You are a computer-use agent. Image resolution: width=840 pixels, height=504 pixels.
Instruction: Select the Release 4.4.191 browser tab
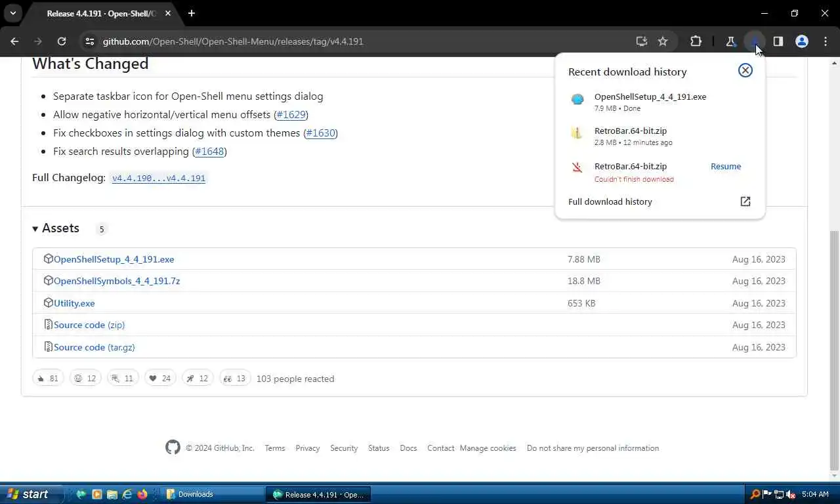(x=102, y=14)
